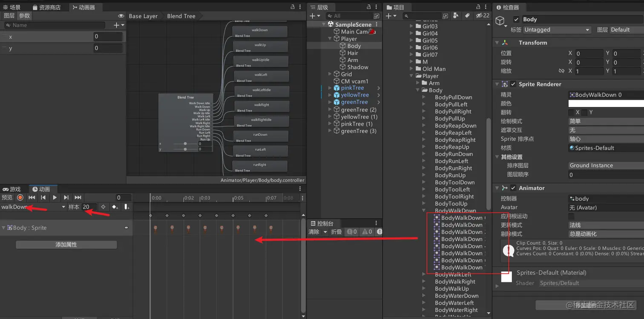Screen dimensions: 644x319
Task: Toggle the console info message count filter
Action: point(352,232)
